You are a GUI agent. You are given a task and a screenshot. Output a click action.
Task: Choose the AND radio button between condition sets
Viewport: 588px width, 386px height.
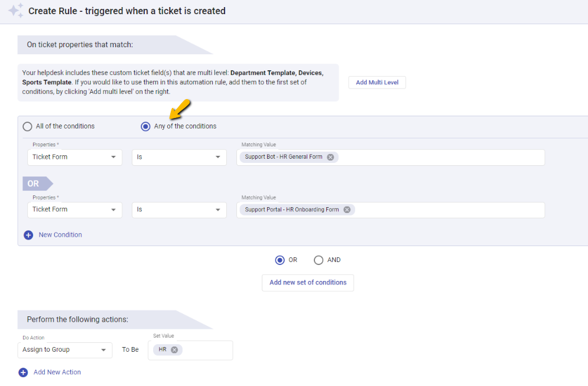pos(319,260)
